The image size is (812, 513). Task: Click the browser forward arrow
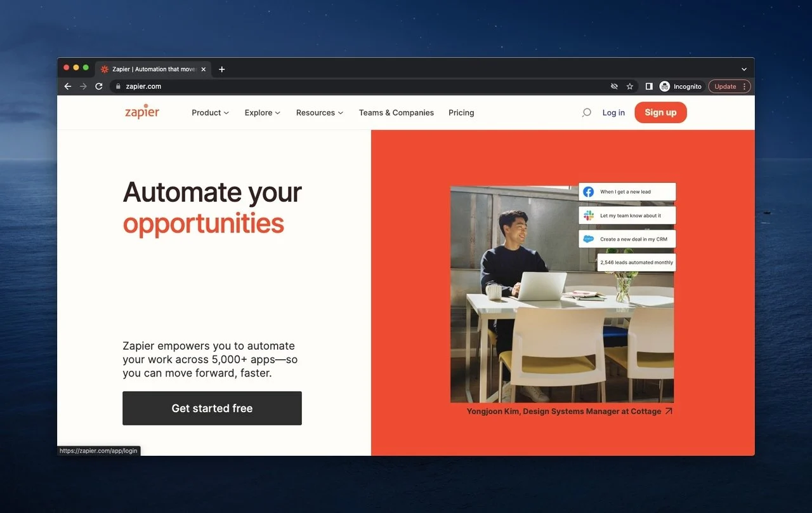click(x=83, y=86)
